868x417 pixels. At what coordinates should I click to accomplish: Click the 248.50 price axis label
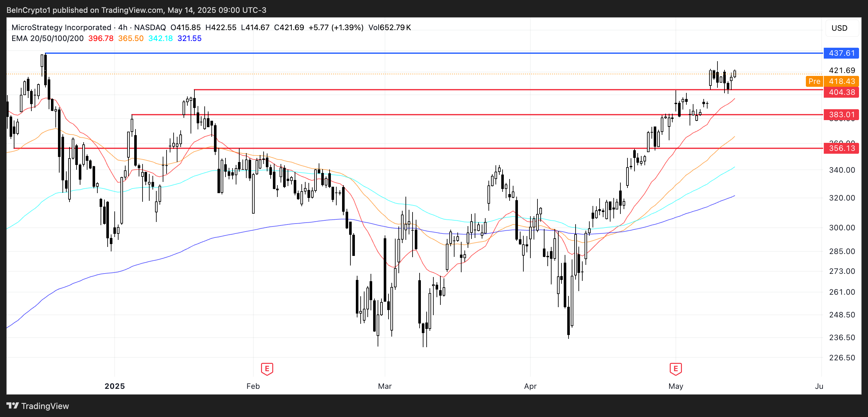tap(842, 315)
